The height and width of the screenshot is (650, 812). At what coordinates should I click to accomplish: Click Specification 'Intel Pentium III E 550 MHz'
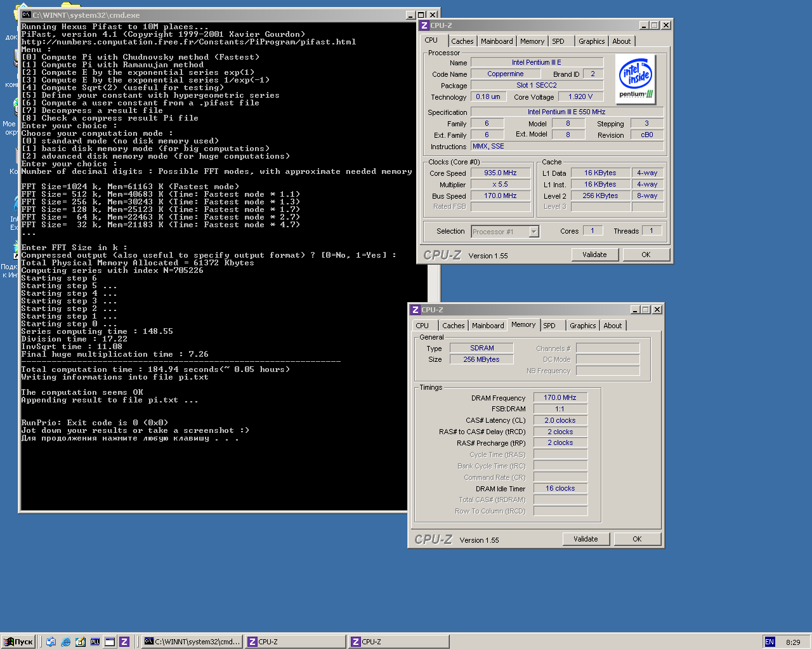(x=567, y=112)
